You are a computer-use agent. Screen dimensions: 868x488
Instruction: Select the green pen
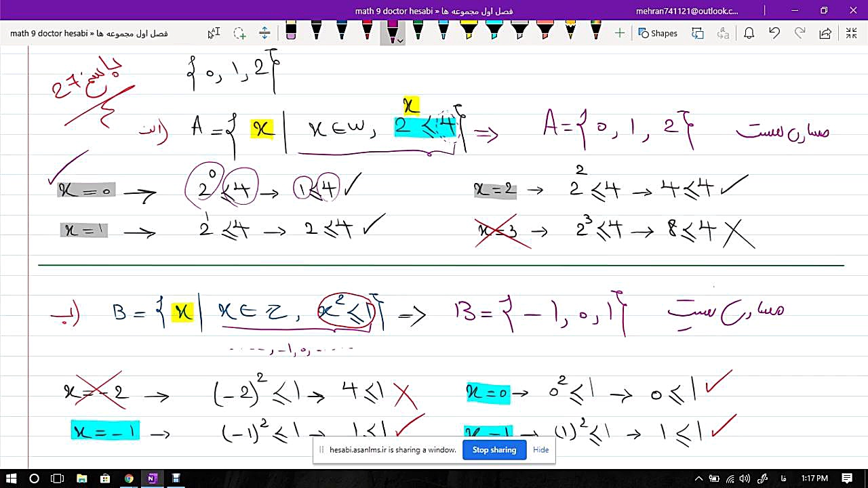[x=418, y=31]
